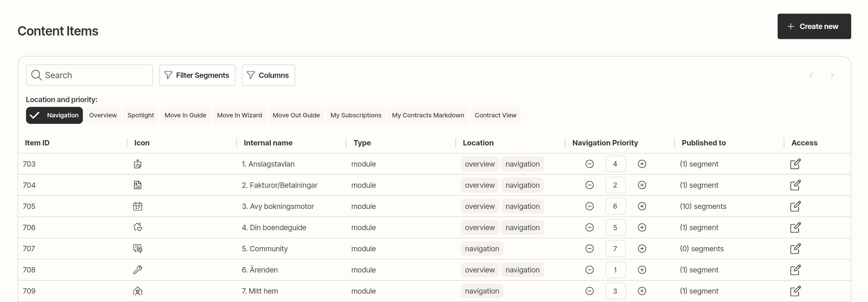Select the My Contracts Markdown filter
Screen dimensions: 868x302
[x=428, y=116]
